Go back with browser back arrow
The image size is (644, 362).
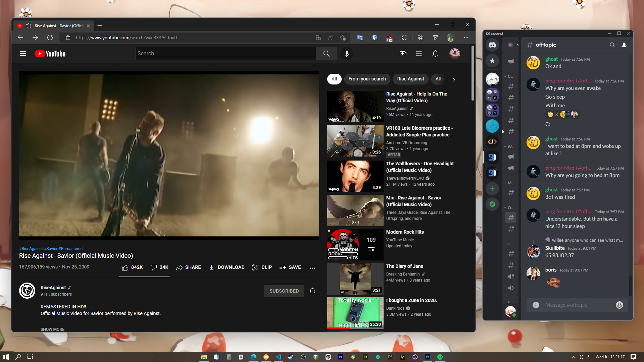pos(20,38)
